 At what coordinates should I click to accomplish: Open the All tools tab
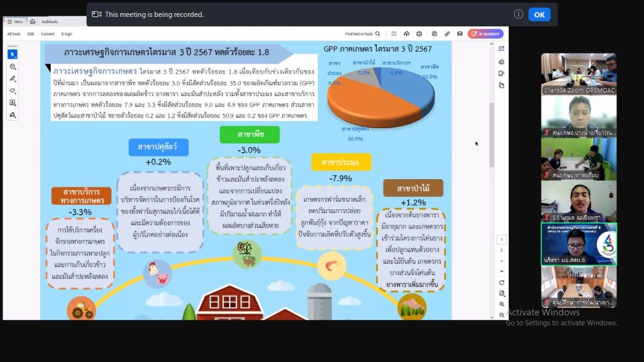[14, 34]
